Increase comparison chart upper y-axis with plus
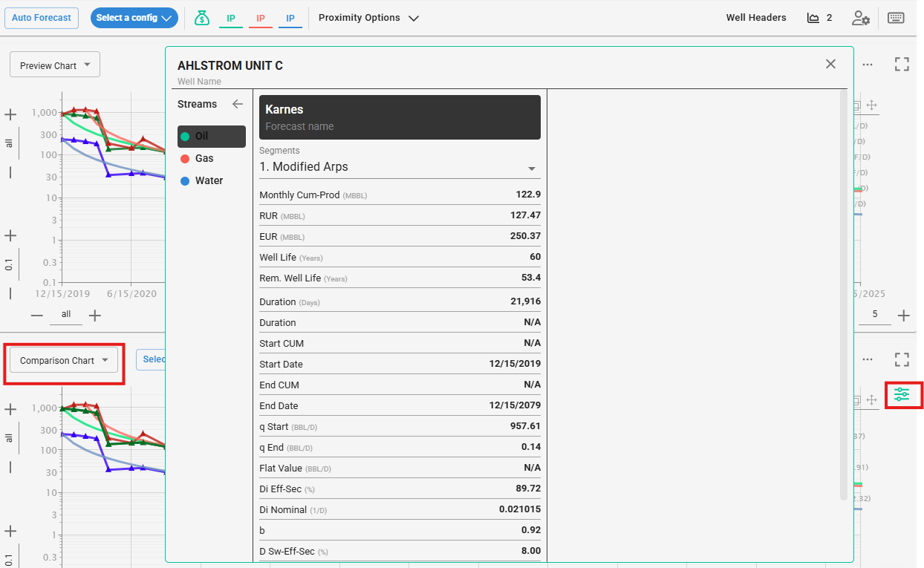The width and height of the screenshot is (924, 568). pos(10,409)
